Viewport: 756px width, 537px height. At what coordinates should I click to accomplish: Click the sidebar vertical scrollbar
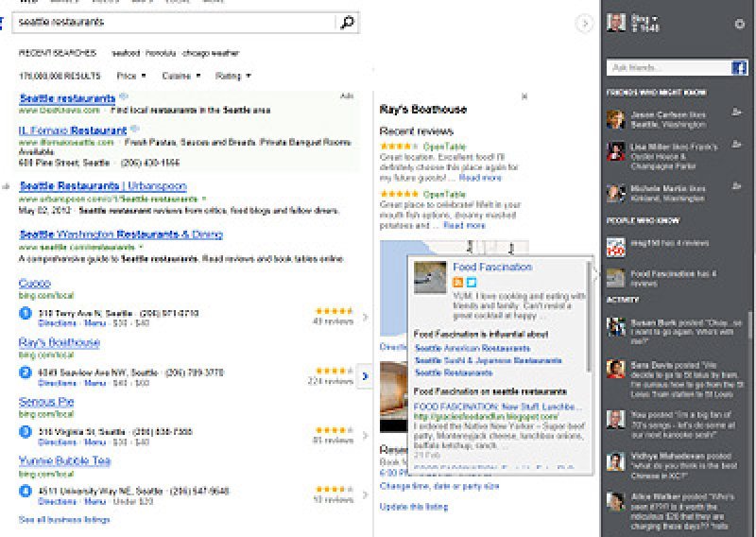(x=749, y=325)
